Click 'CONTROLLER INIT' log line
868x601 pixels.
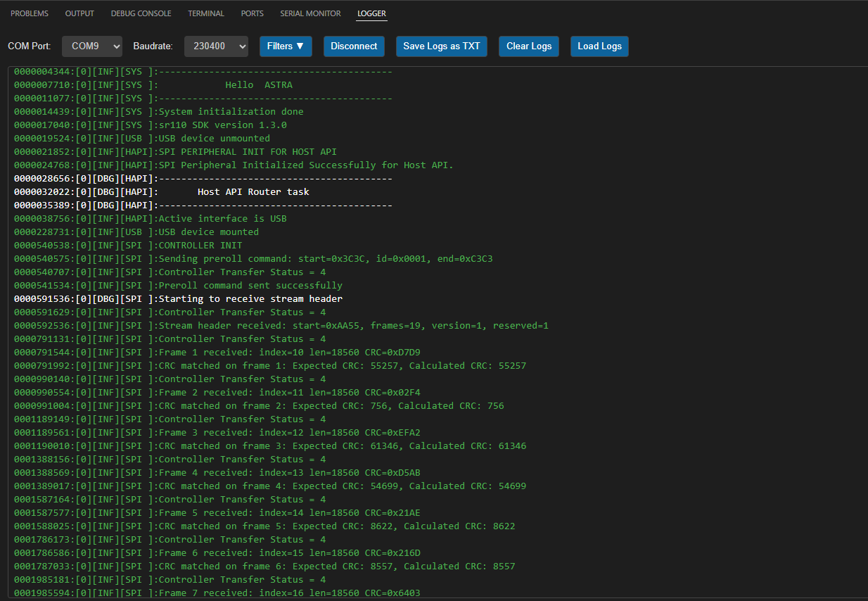(128, 246)
